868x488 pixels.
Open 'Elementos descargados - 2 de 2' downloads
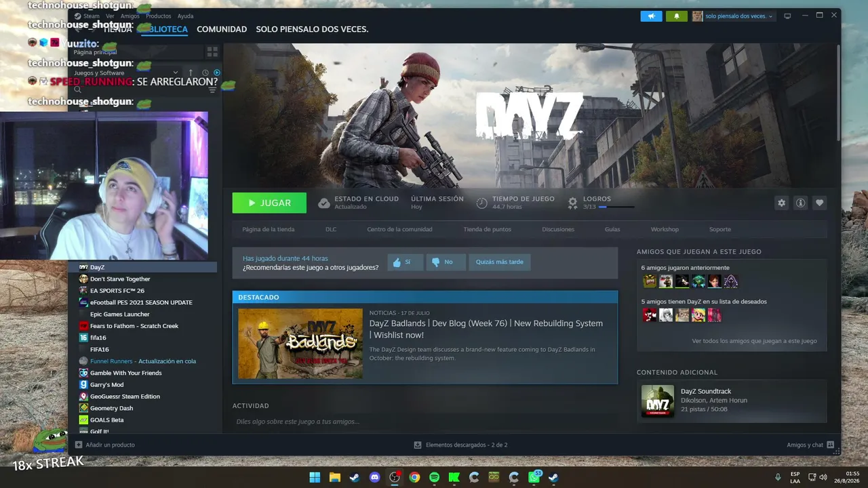(x=461, y=445)
